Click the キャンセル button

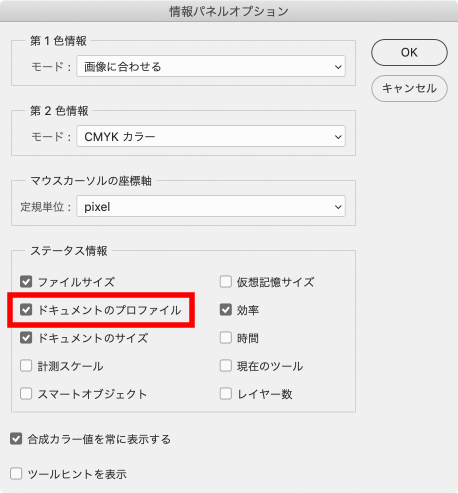(x=409, y=88)
